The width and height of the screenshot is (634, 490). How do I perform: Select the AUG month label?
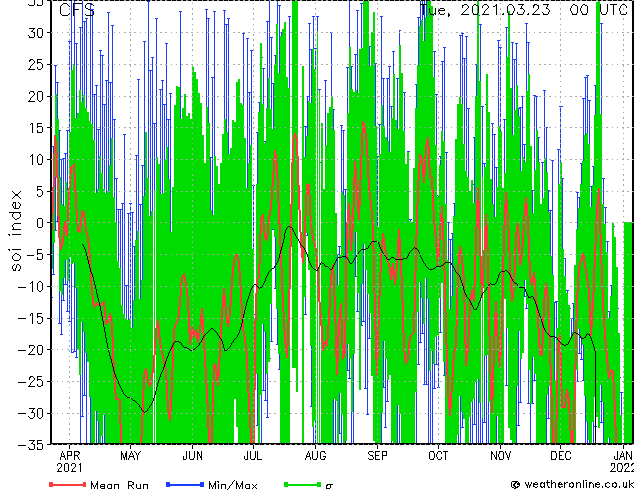pyautogui.click(x=315, y=456)
